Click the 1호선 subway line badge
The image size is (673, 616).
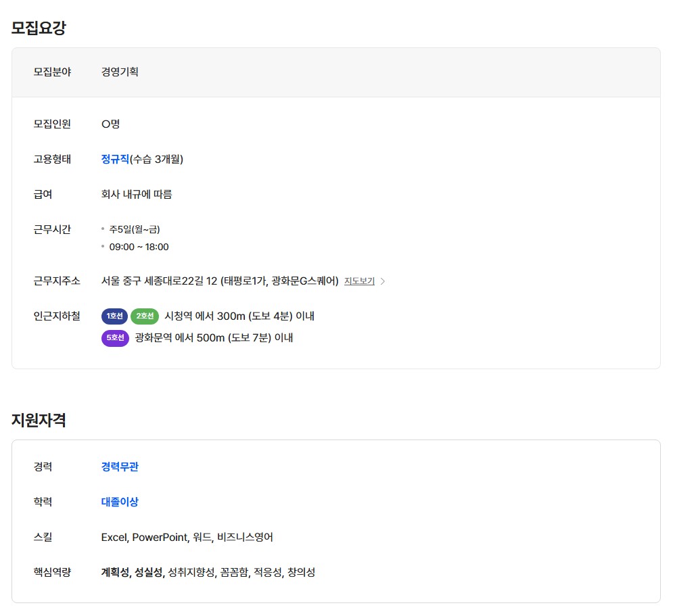114,316
